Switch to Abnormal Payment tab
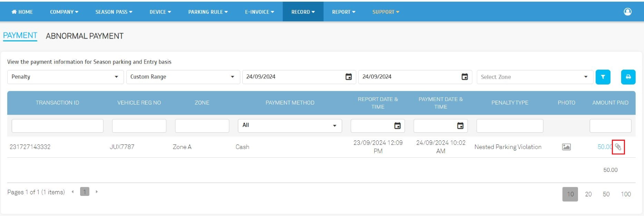The height and width of the screenshot is (216, 644). tap(85, 36)
